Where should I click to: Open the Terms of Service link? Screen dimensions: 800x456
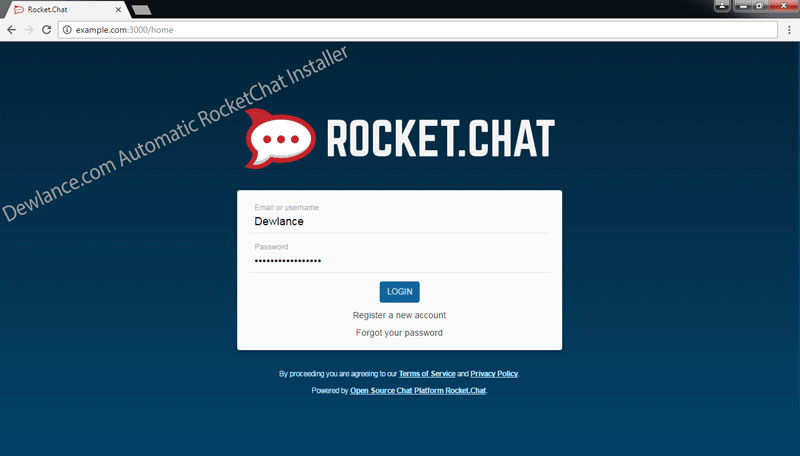point(427,374)
